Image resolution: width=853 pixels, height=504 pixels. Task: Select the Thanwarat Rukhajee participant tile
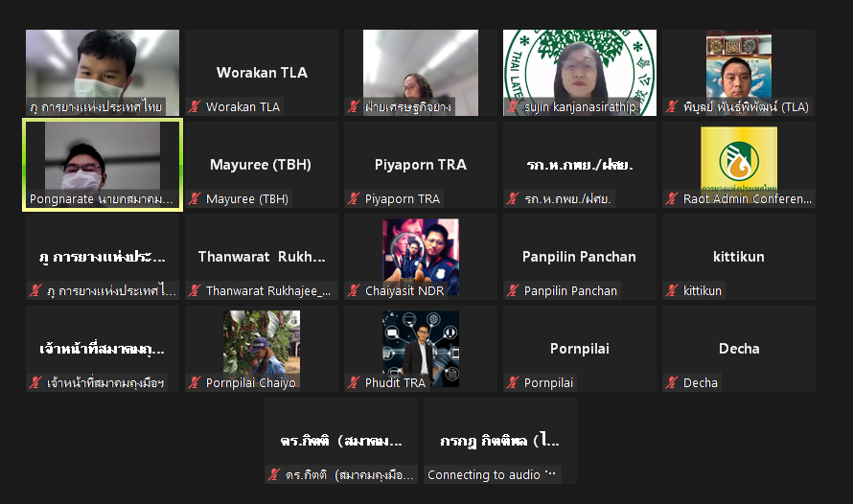[x=261, y=257]
